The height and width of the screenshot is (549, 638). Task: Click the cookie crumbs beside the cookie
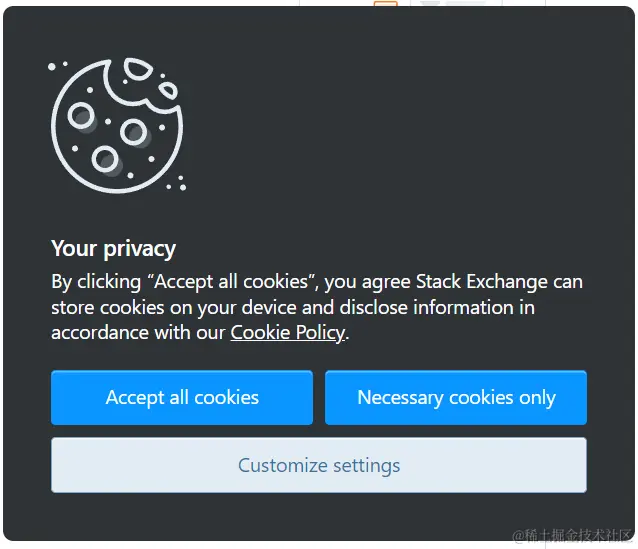coord(177,182)
